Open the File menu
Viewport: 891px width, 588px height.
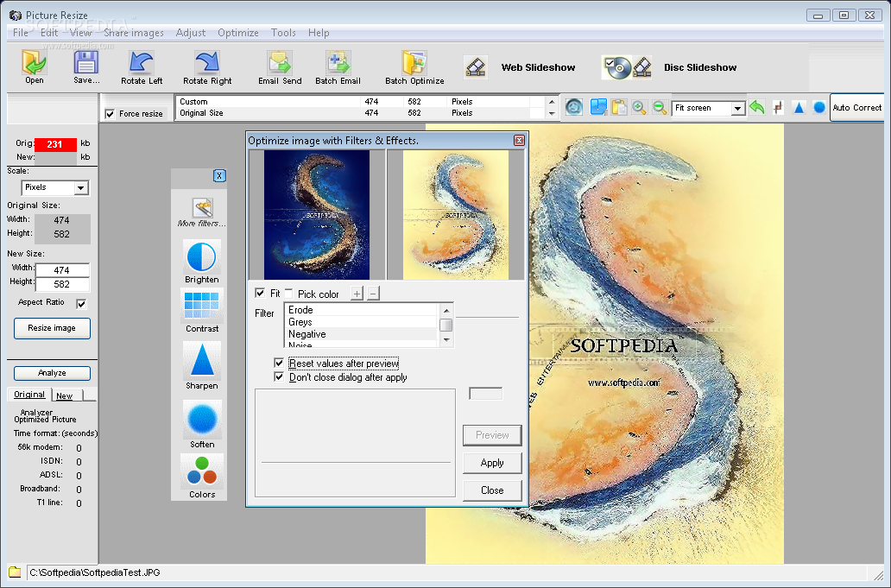(x=21, y=33)
